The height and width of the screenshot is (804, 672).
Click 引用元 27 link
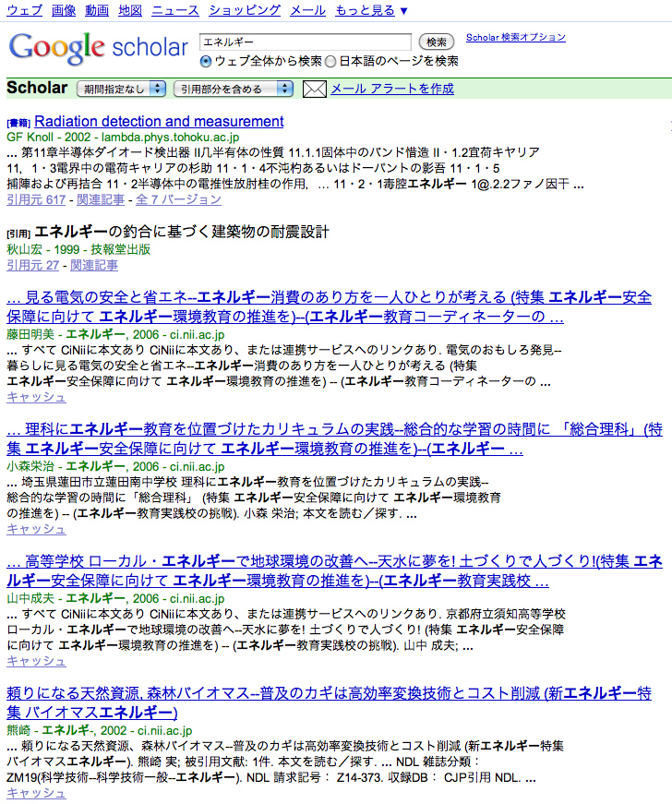pos(33,266)
